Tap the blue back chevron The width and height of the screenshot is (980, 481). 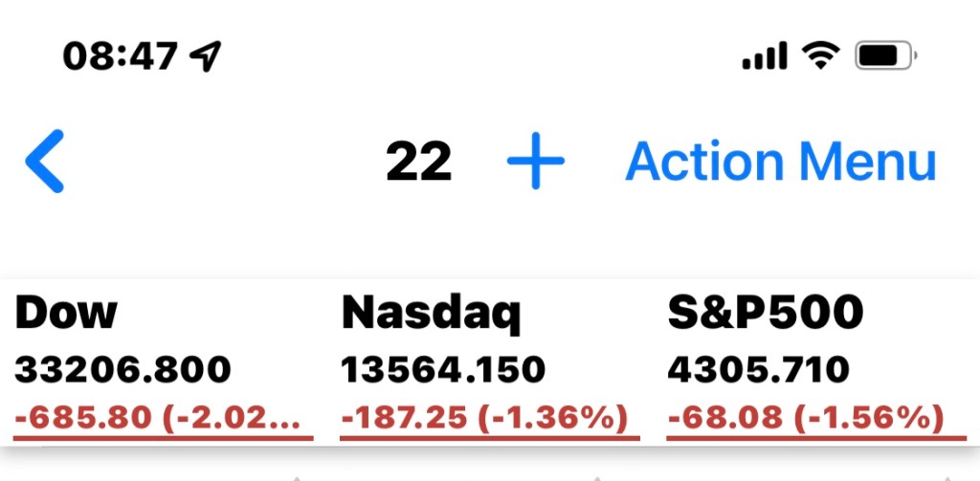45,162
